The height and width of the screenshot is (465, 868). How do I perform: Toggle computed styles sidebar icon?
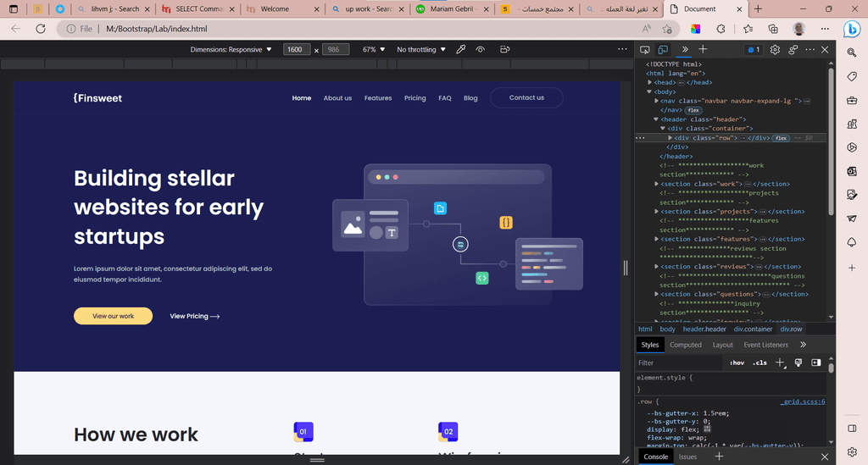click(816, 363)
